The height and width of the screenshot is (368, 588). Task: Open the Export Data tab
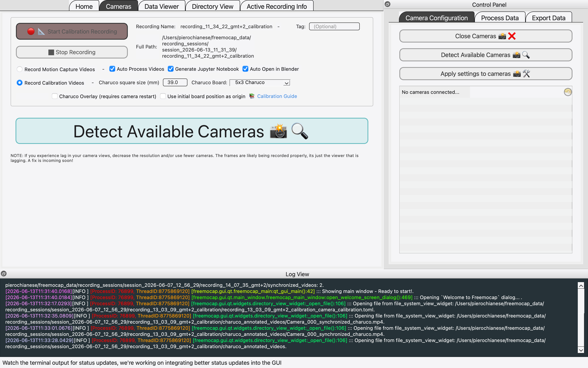tap(549, 18)
